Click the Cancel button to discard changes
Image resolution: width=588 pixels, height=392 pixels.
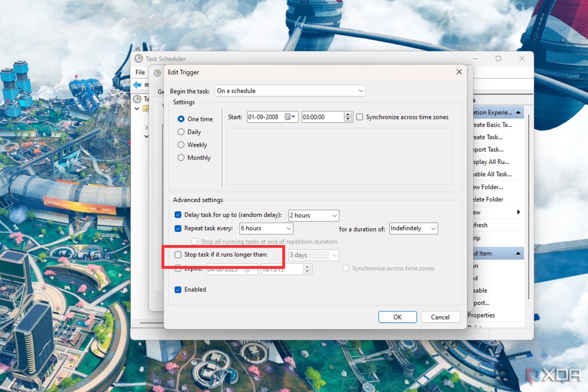(x=440, y=317)
